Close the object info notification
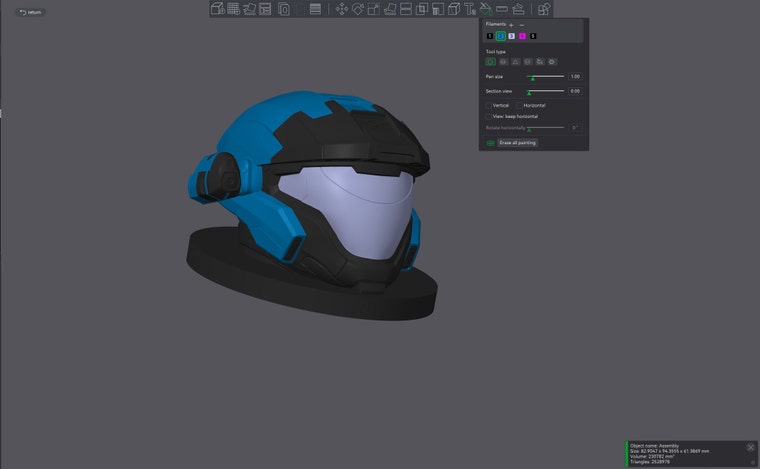The image size is (760, 469). coord(750,447)
